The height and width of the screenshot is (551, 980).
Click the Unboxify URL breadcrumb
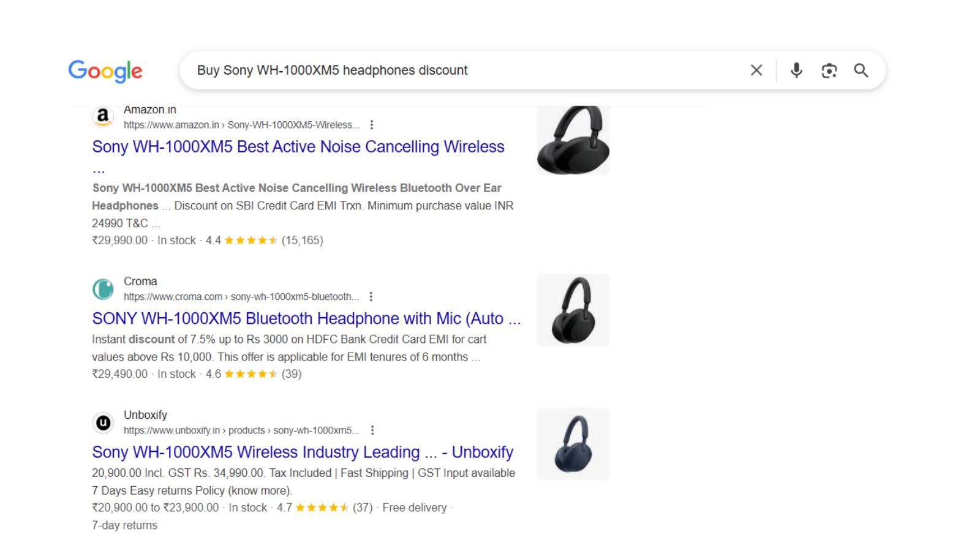tap(241, 430)
